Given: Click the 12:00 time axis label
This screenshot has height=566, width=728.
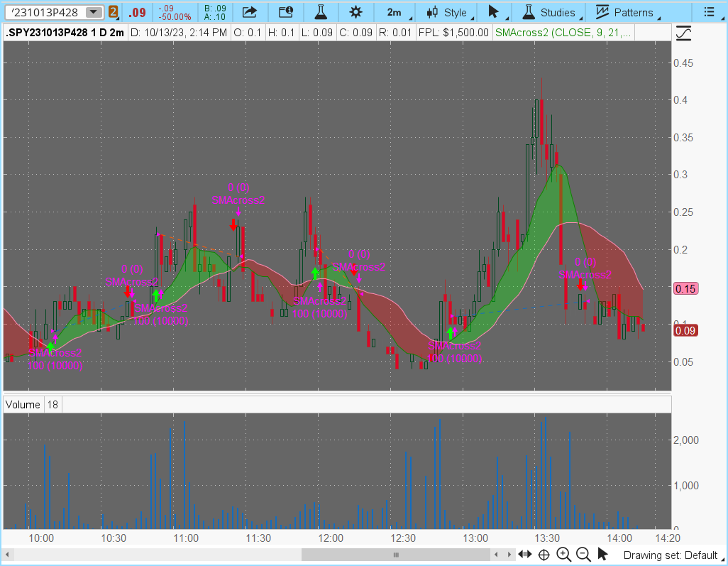Looking at the screenshot, I should pos(331,538).
